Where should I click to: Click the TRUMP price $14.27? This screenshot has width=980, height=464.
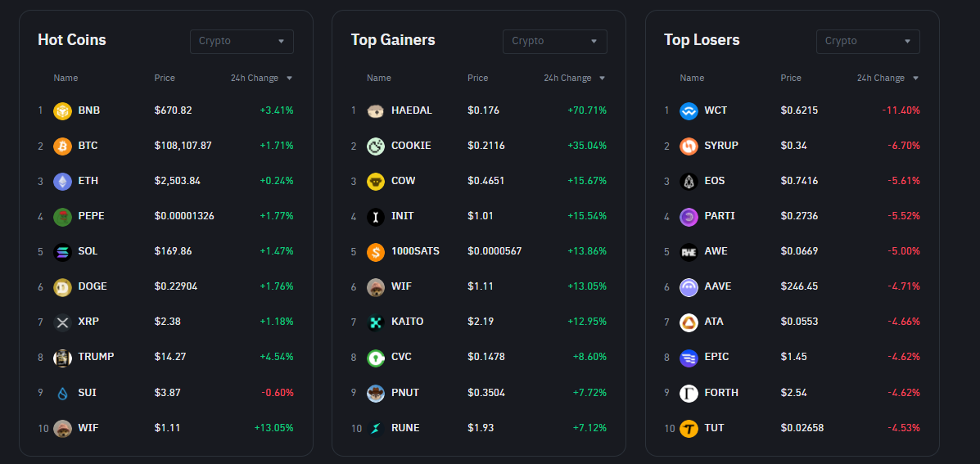[170, 357]
